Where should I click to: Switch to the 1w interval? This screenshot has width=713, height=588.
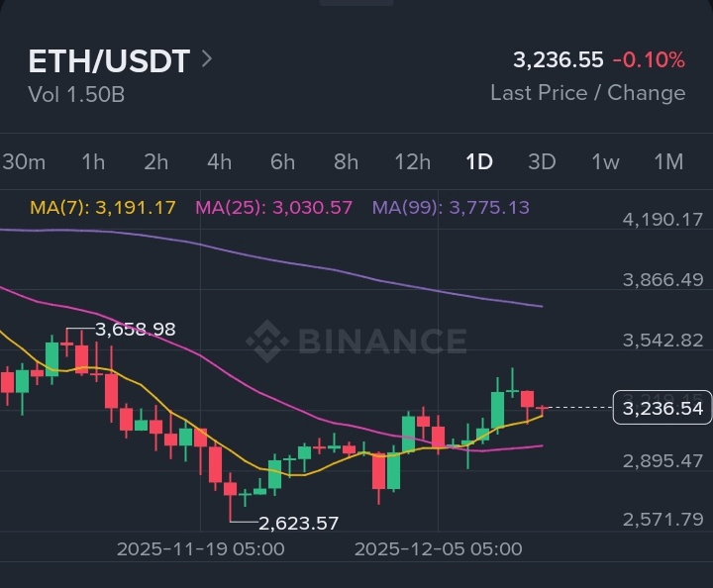coord(605,161)
